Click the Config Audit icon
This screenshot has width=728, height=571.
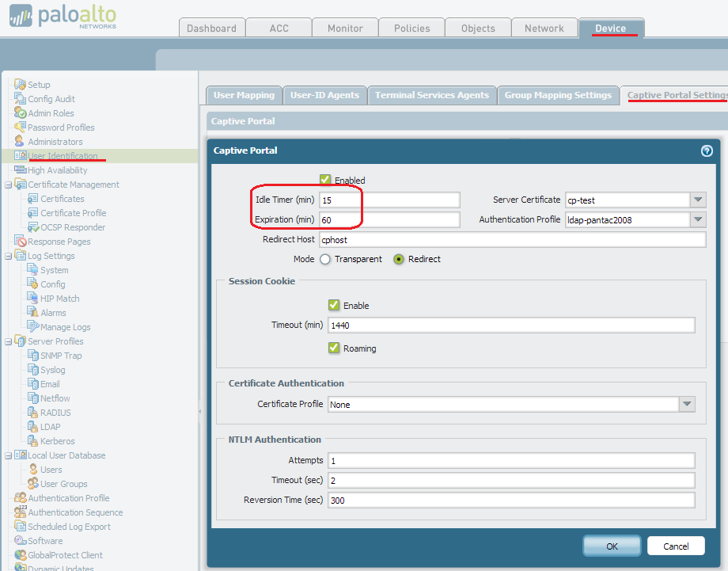pyautogui.click(x=20, y=98)
